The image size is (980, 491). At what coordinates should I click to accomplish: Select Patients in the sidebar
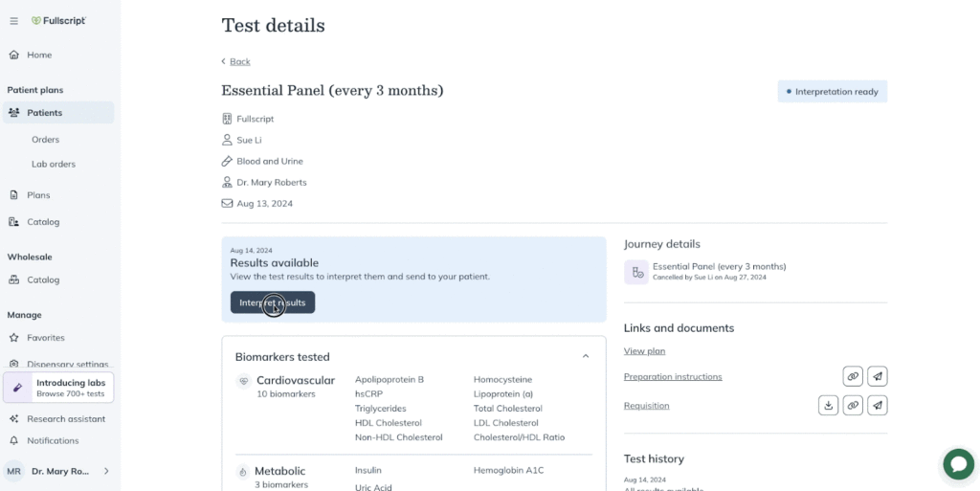click(x=58, y=113)
